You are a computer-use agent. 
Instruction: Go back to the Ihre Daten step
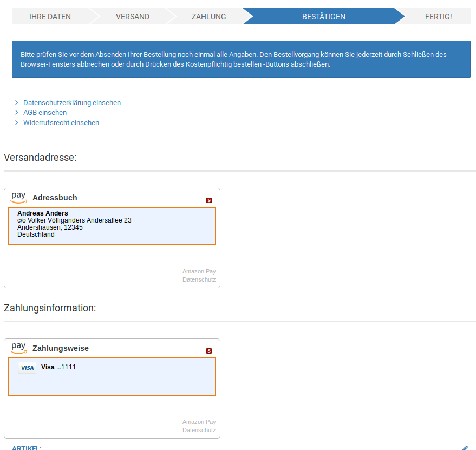[x=50, y=17]
